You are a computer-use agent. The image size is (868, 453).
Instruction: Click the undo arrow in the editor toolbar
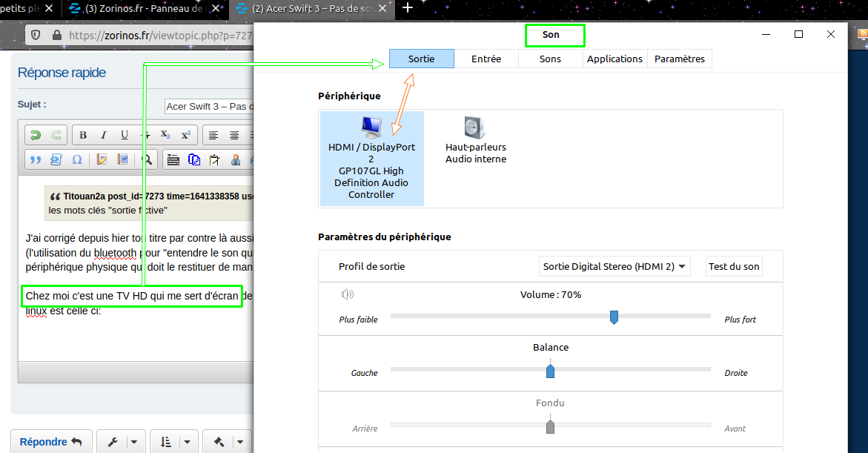point(36,135)
